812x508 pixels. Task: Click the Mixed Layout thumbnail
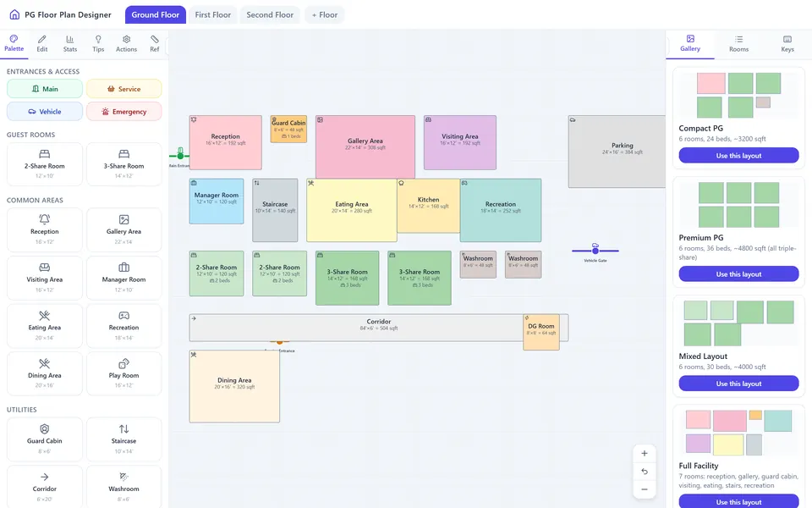738,323
